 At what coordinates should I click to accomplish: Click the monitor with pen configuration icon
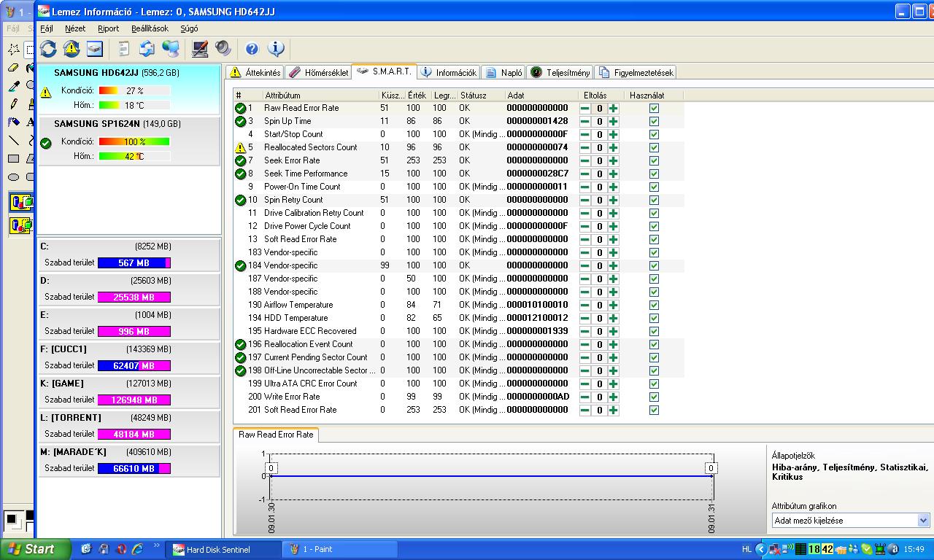(200, 49)
